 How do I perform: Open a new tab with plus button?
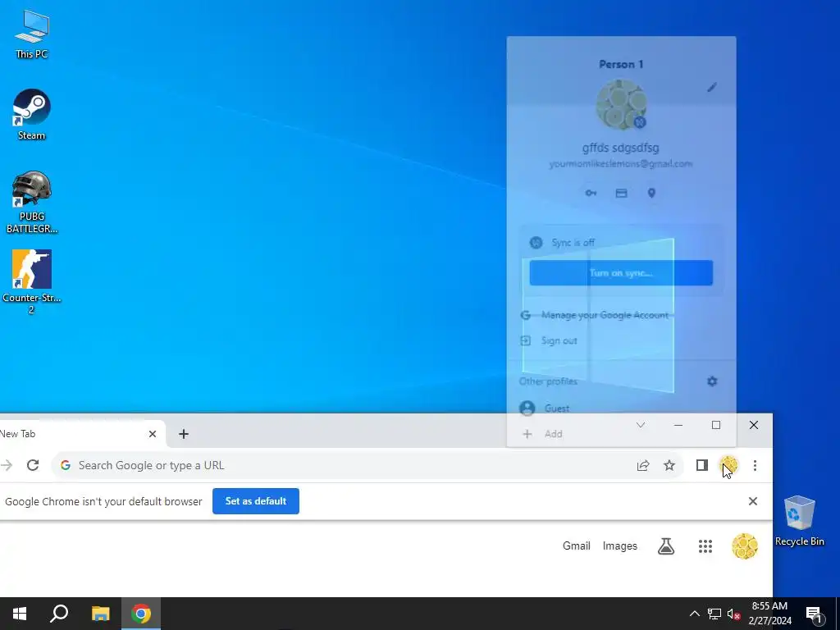tap(184, 434)
